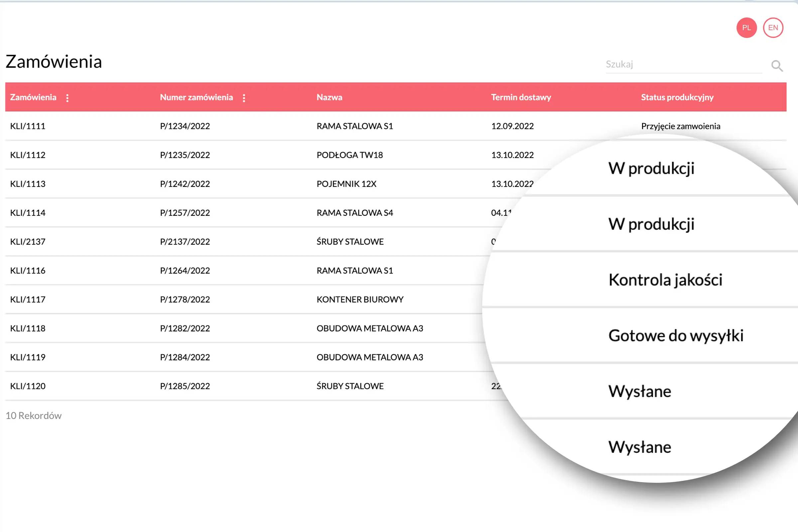798x532 pixels.
Task: Toggle sorting on the Zamówienia column
Action: [33, 97]
